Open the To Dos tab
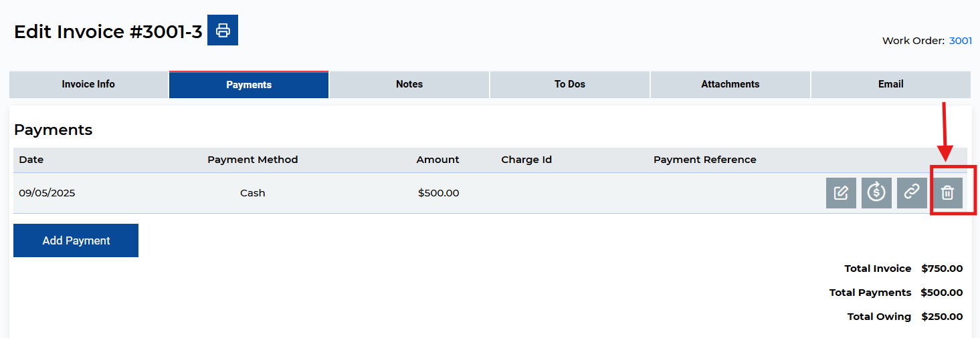The width and height of the screenshot is (980, 338). click(x=570, y=84)
